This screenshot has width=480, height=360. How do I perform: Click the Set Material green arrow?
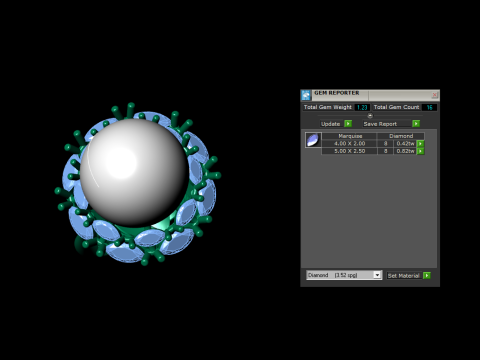(427, 275)
